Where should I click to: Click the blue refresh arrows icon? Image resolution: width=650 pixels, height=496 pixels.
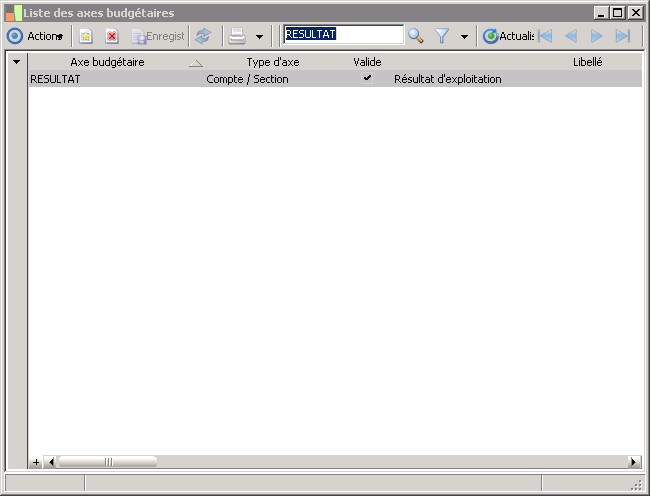coord(203,36)
